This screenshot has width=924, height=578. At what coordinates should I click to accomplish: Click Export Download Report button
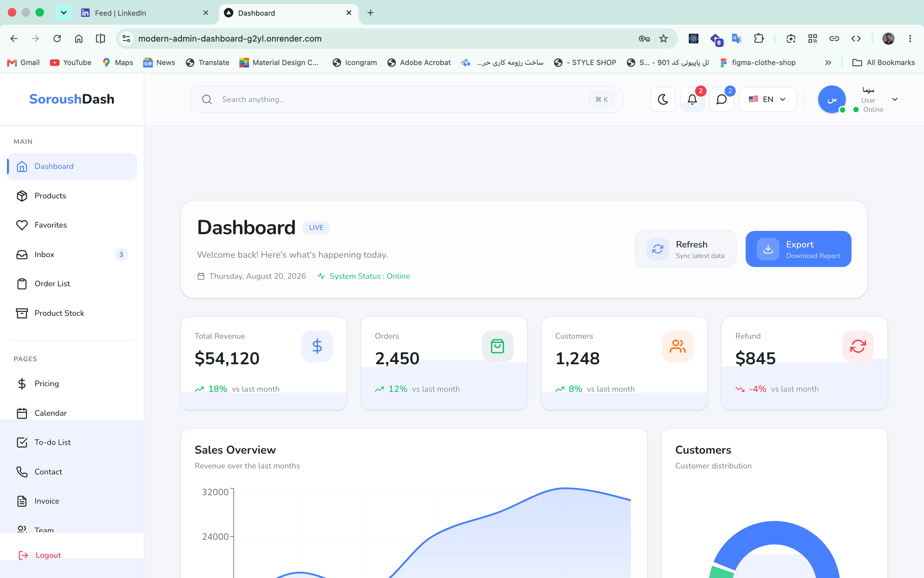click(798, 249)
